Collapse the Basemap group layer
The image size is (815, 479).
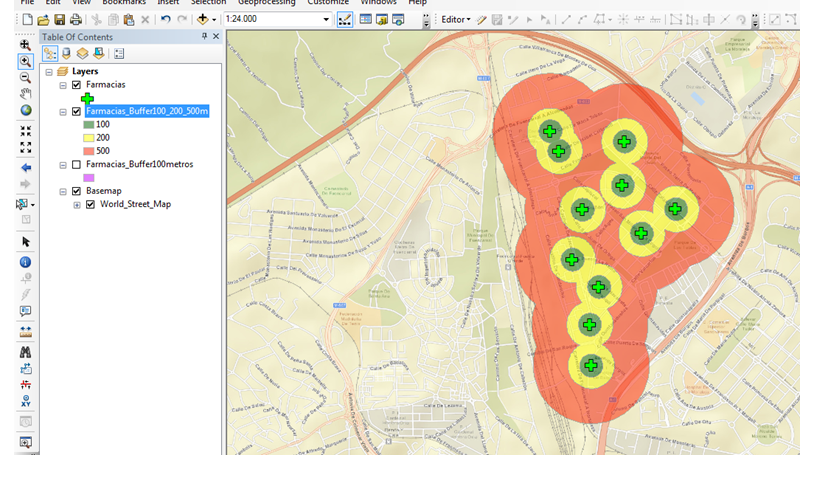pyautogui.click(x=63, y=191)
